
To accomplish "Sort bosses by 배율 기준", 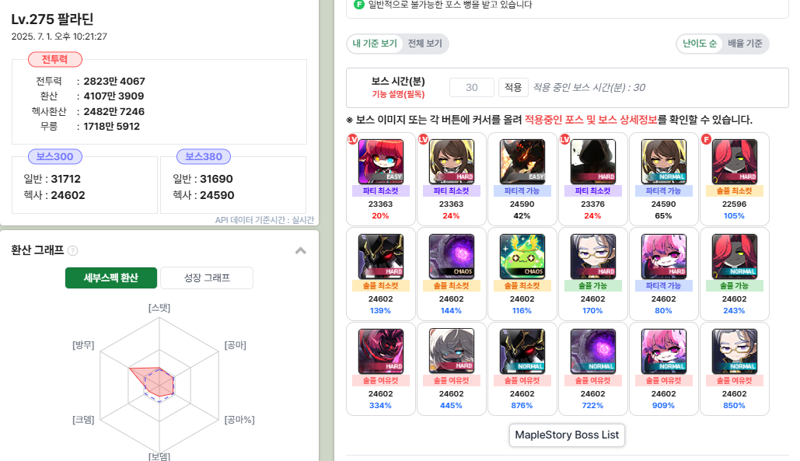I will click(x=745, y=43).
